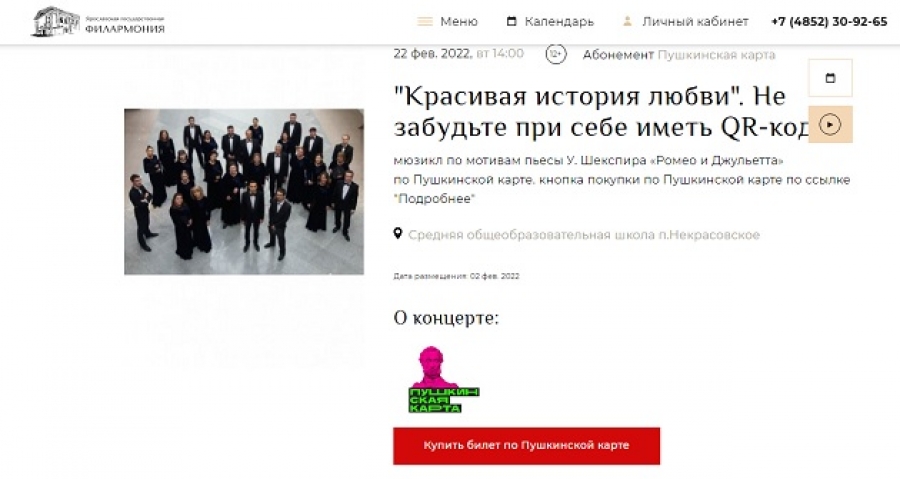
Task: Click the calendar side button on right
Action: (x=830, y=78)
